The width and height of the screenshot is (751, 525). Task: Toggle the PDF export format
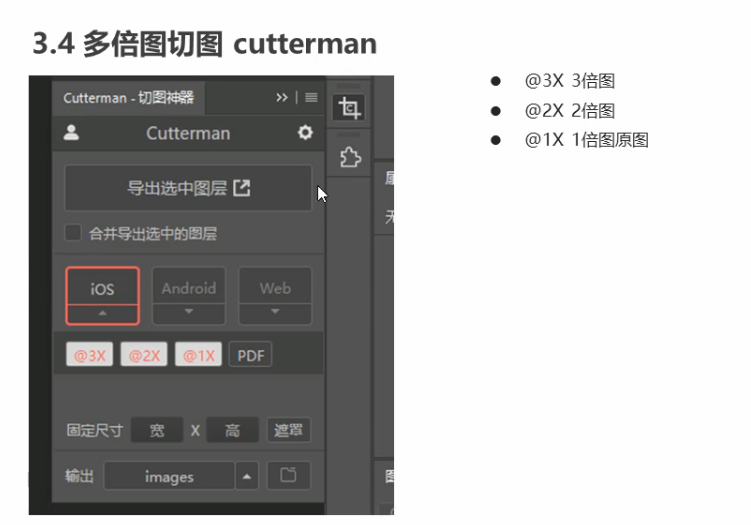click(250, 354)
